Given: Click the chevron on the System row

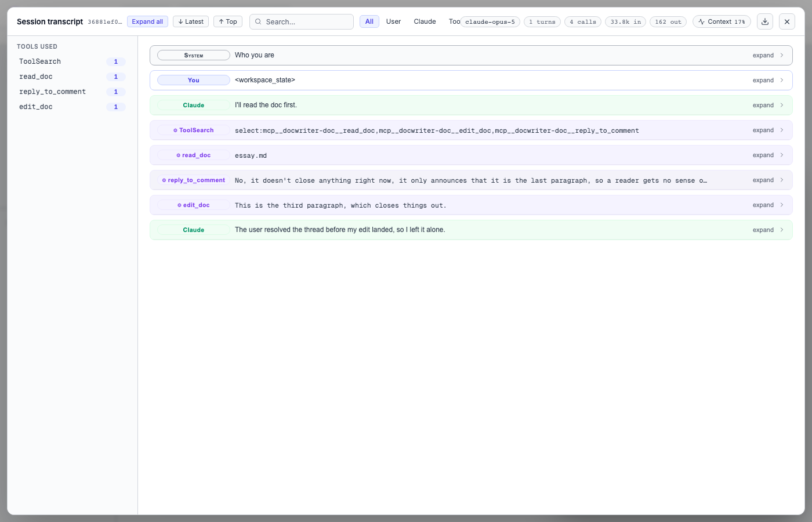Looking at the screenshot, I should pyautogui.click(x=782, y=55).
